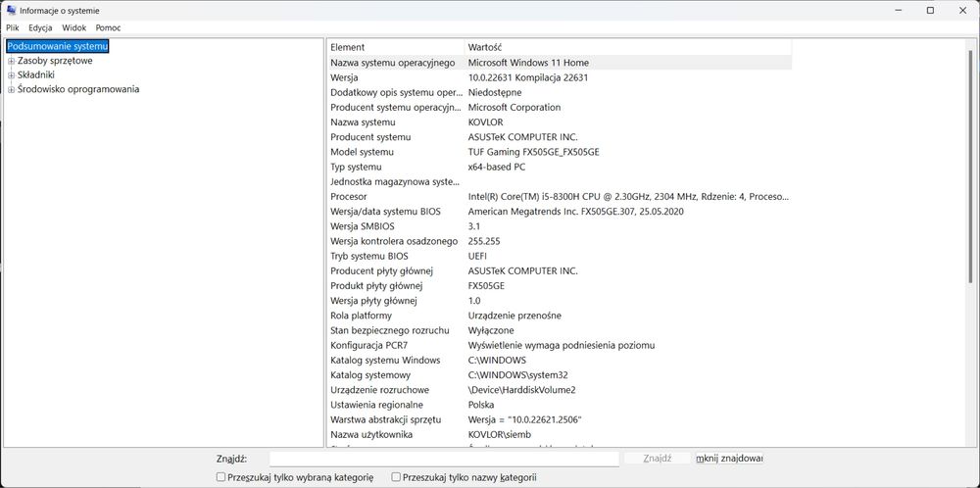Screen dimensions: 980x488
Task: Enable Przeszukaj tylko wybraną kategorię checkbox
Action: 220,477
